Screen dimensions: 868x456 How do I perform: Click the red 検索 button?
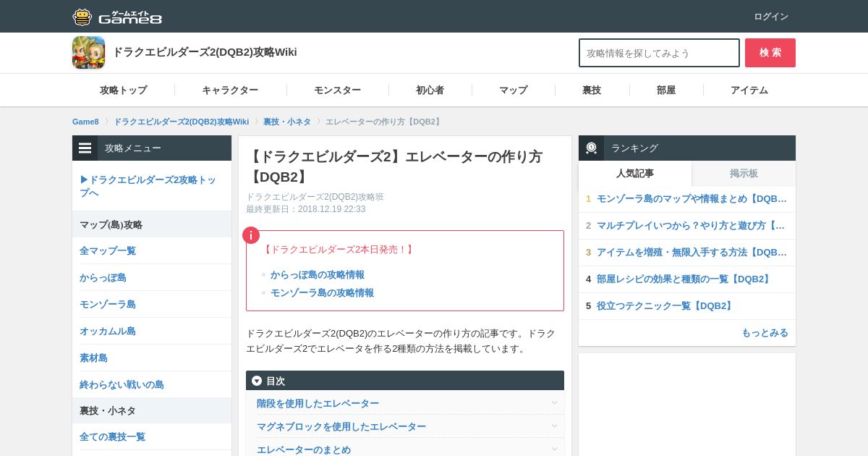(x=770, y=53)
